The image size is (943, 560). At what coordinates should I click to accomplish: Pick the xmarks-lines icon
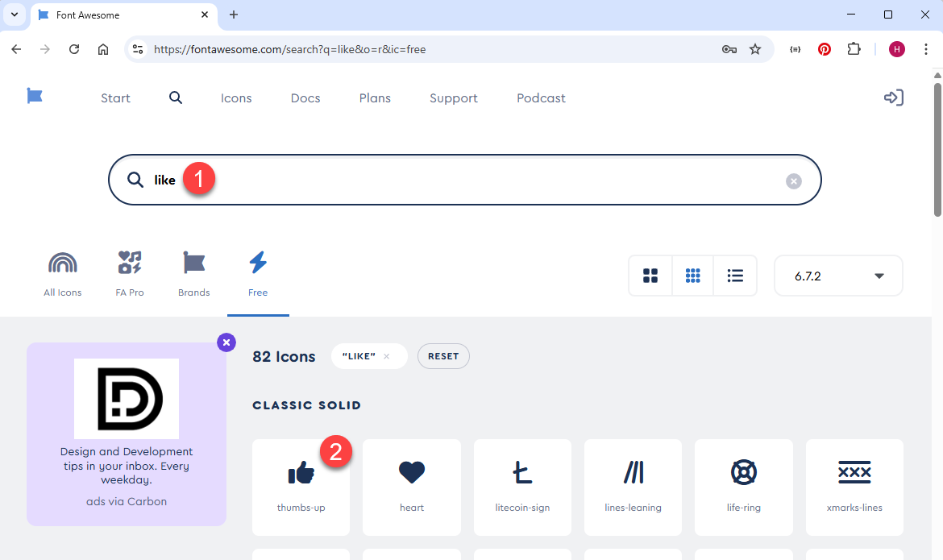854,486
